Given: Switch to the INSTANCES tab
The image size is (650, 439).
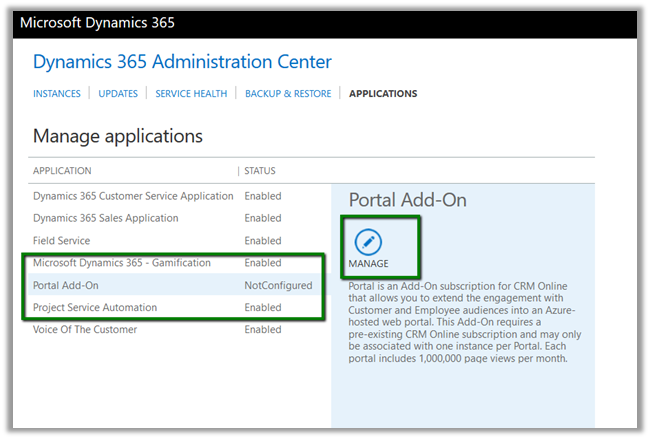Looking at the screenshot, I should coord(57,94).
